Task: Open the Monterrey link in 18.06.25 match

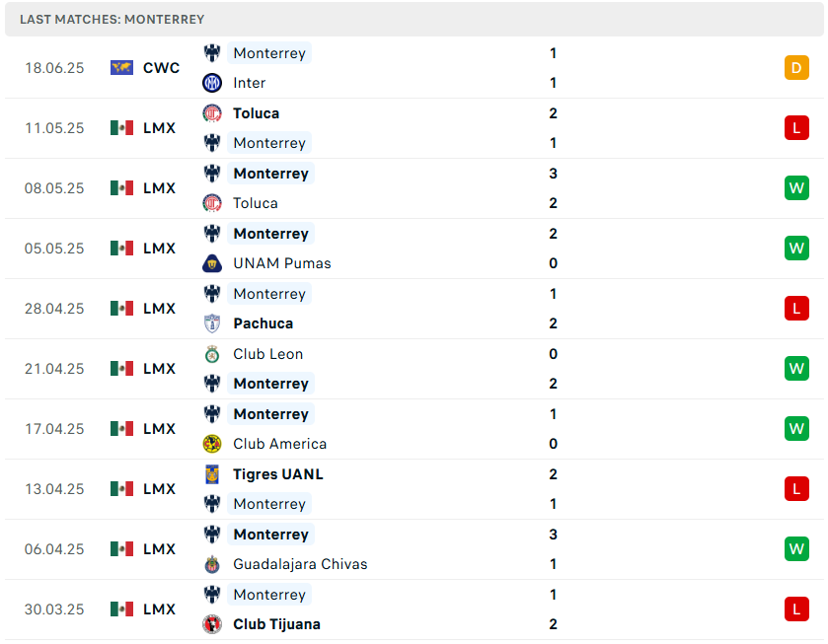Action: [x=269, y=53]
